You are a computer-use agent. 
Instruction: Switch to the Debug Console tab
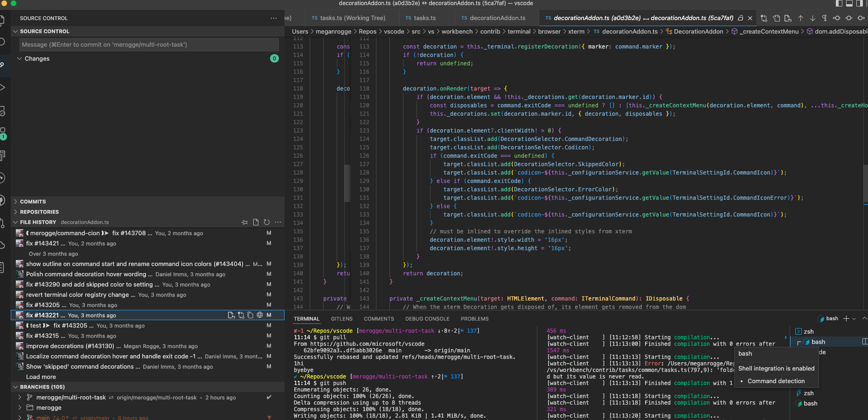(x=427, y=319)
